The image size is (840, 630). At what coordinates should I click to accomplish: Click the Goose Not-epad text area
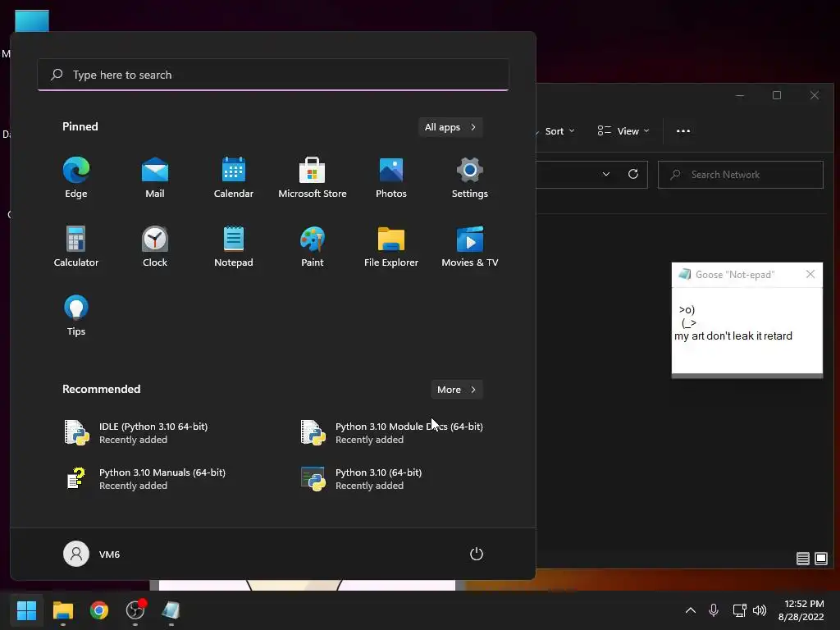747,330
